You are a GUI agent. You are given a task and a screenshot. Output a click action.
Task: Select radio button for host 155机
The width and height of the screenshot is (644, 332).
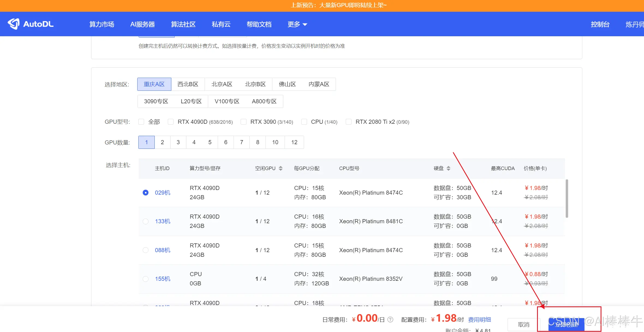(146, 279)
